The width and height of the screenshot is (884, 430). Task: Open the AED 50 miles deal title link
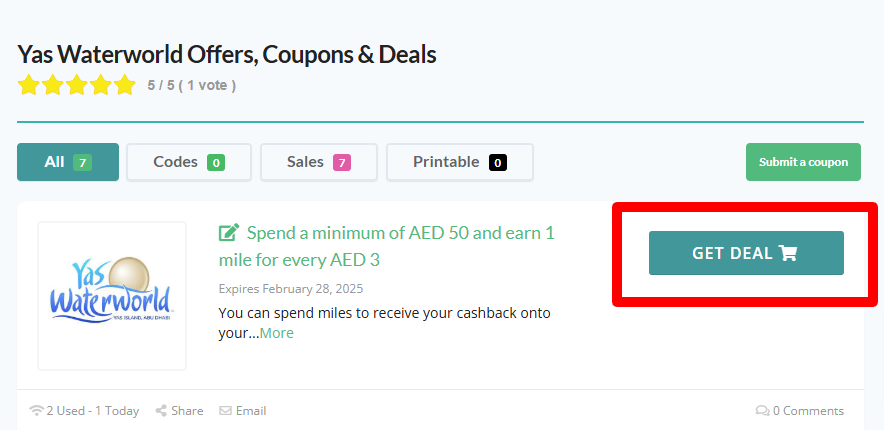click(x=400, y=234)
